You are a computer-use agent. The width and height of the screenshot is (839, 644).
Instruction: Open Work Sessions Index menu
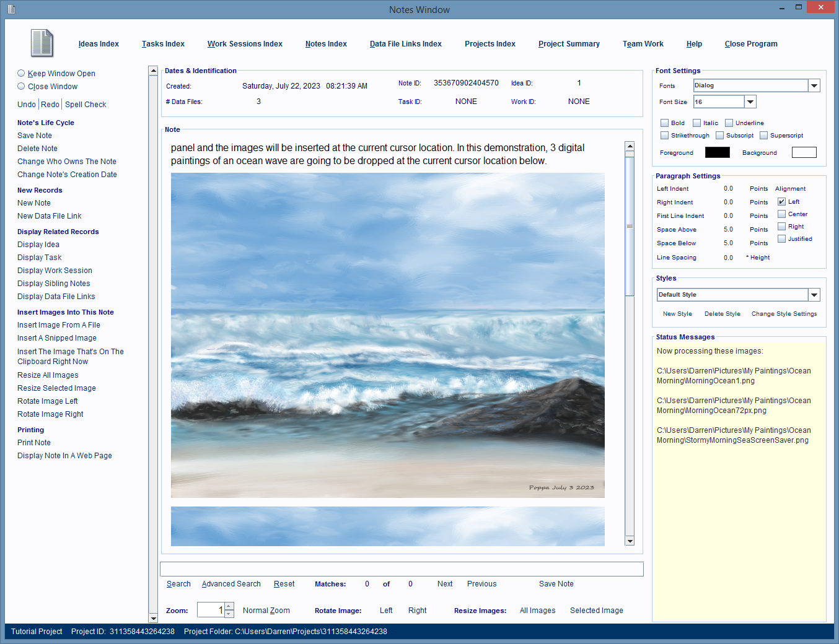coord(245,44)
